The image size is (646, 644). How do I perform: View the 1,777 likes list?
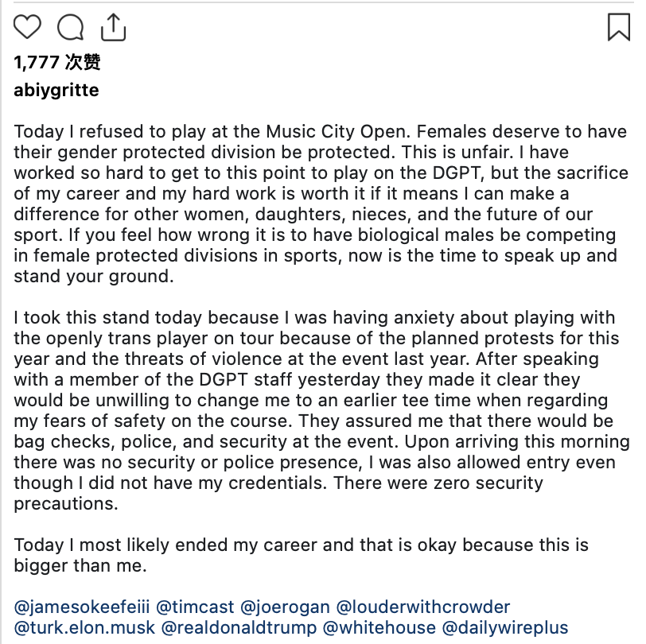point(56,62)
